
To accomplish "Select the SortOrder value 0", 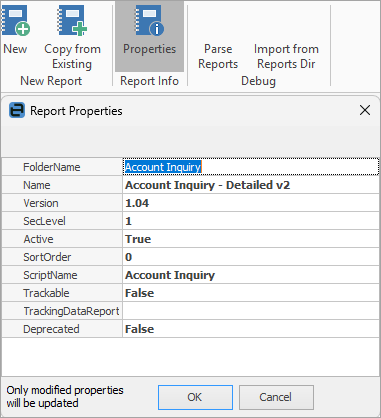I will (x=128, y=257).
